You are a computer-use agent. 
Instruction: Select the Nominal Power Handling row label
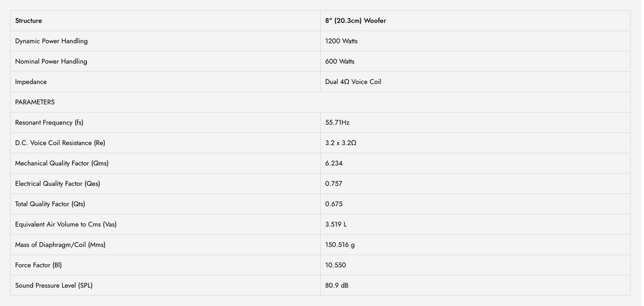pyautogui.click(x=51, y=62)
